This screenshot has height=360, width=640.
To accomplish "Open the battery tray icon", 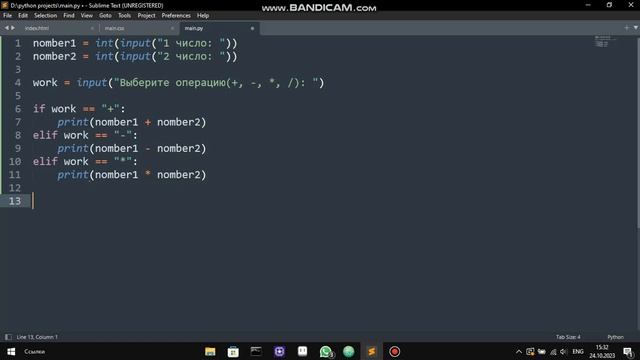I will point(542,351).
